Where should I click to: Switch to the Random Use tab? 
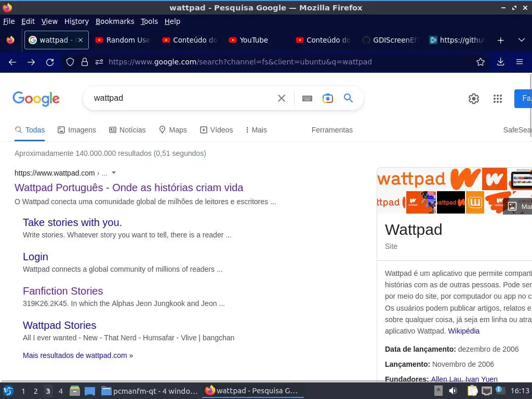(x=123, y=40)
